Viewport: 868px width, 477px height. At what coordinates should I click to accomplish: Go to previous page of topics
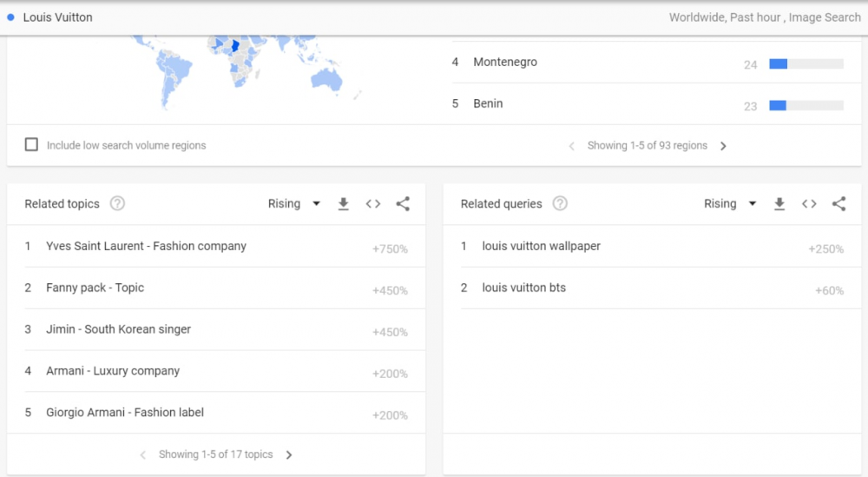[143, 454]
